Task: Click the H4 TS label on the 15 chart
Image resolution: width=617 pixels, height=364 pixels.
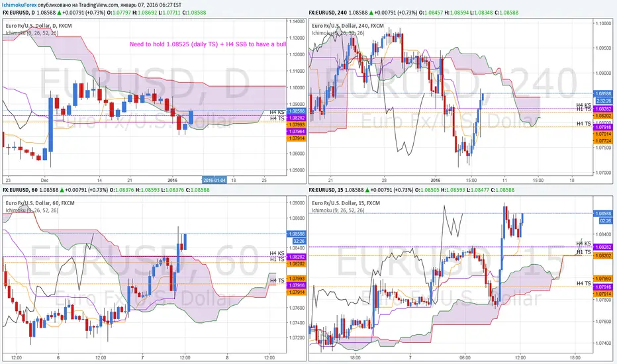Action: point(583,283)
